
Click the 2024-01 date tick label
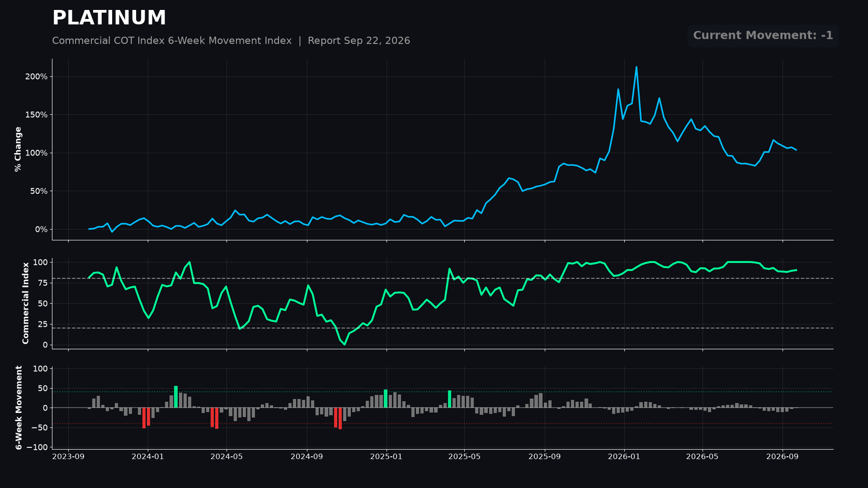[x=148, y=457]
